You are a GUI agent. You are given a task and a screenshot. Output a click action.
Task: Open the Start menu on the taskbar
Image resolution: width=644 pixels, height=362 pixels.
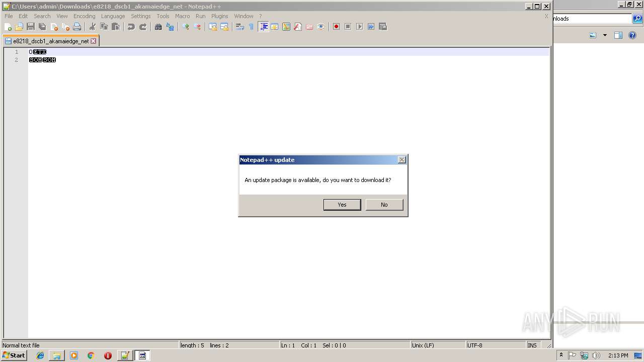coord(13,355)
